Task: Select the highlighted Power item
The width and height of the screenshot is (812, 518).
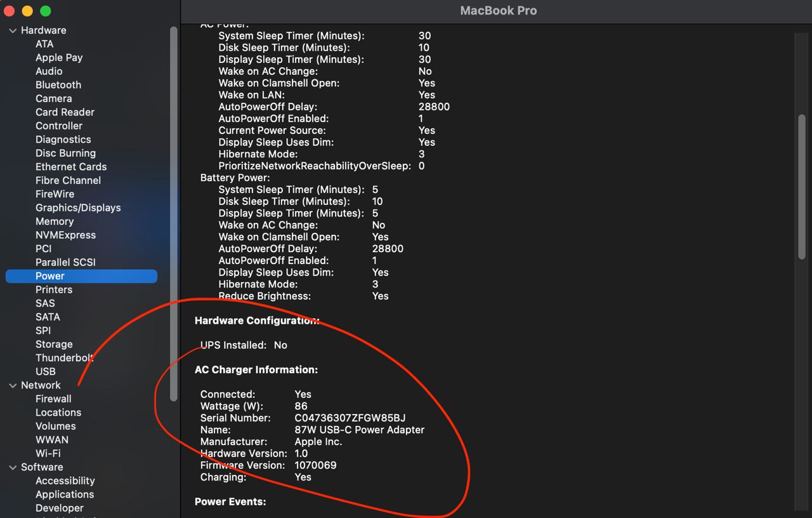Action: [81, 276]
